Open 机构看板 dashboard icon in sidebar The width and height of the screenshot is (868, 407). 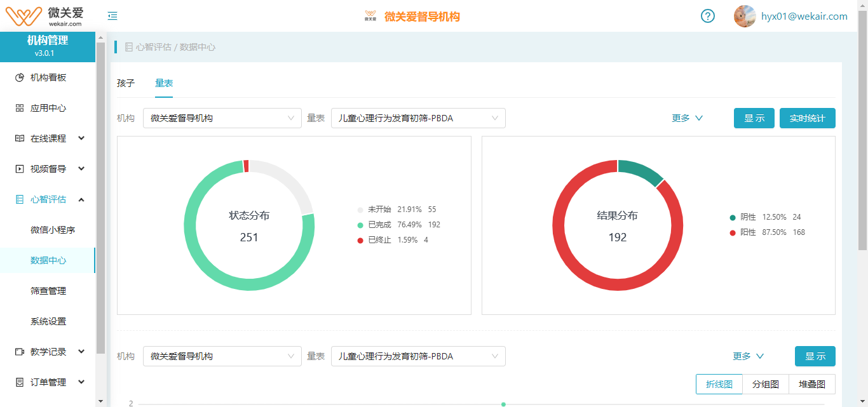pyautogui.click(x=20, y=77)
